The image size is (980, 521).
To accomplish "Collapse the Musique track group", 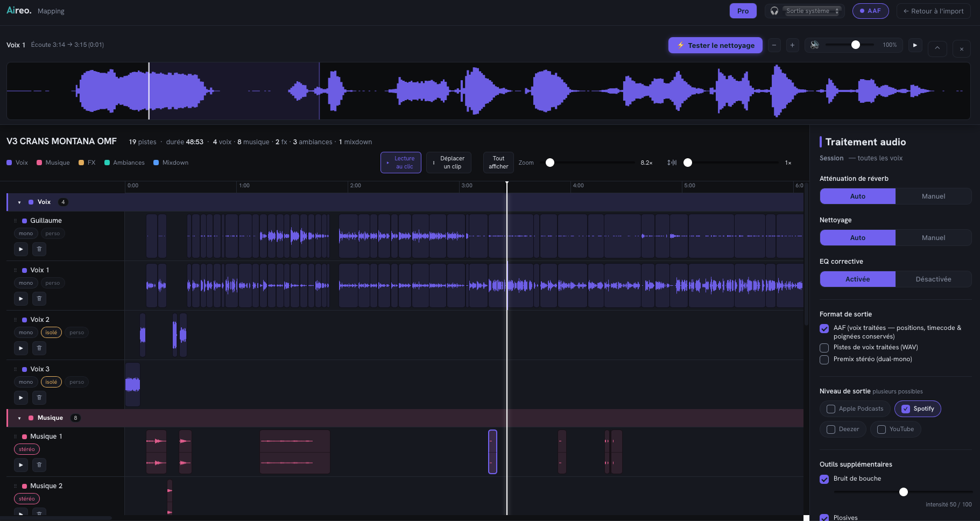I will pos(19,418).
